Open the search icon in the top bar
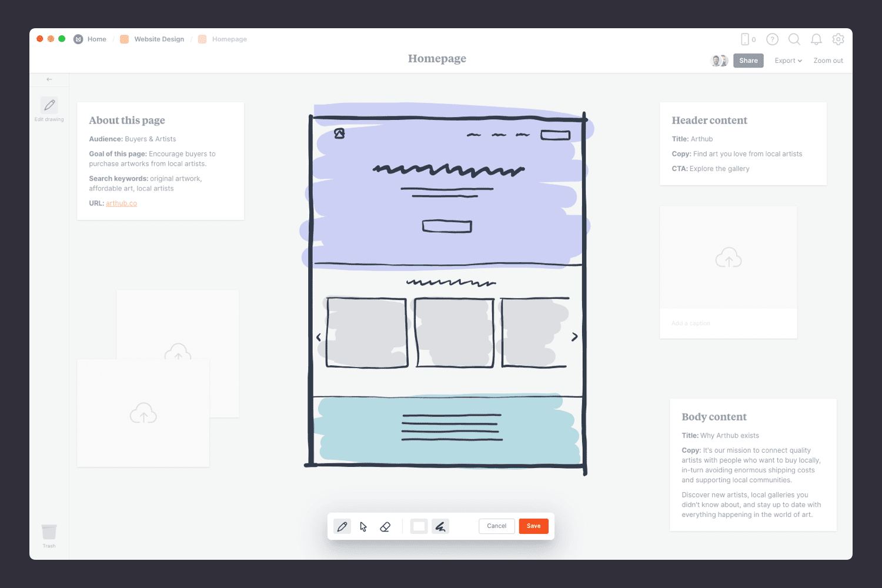 coord(794,39)
